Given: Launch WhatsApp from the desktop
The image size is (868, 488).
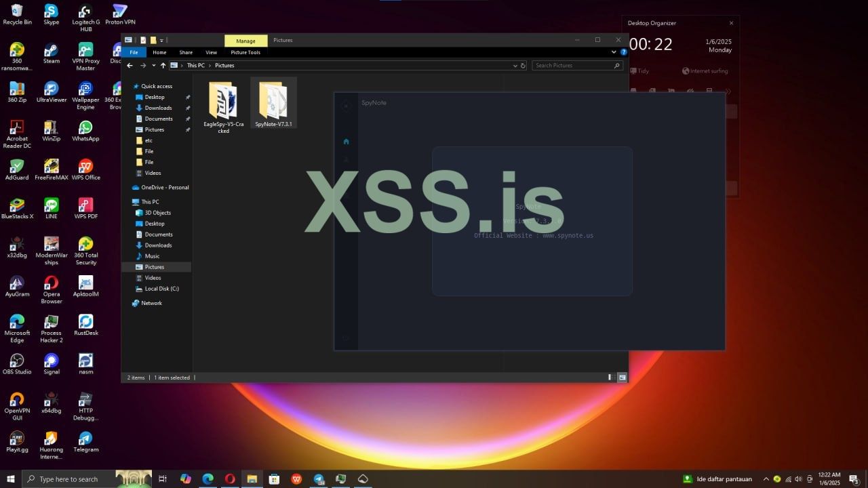Looking at the screenshot, I should point(85,131).
